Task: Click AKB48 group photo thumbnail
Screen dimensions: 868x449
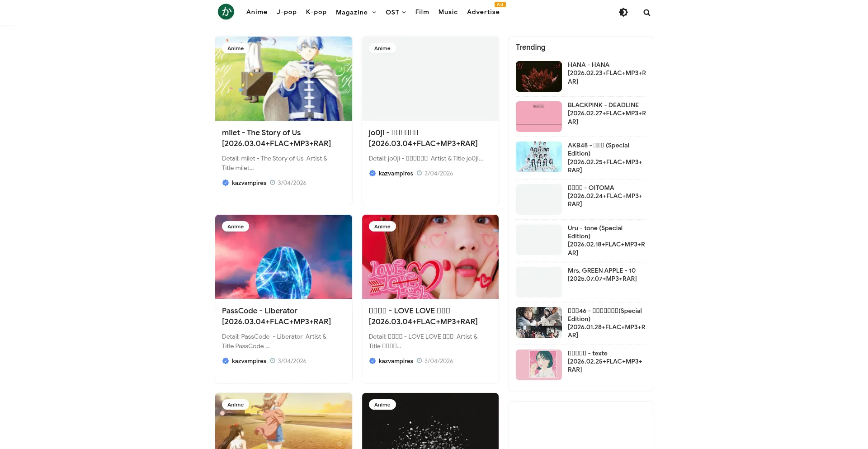Action: click(539, 157)
